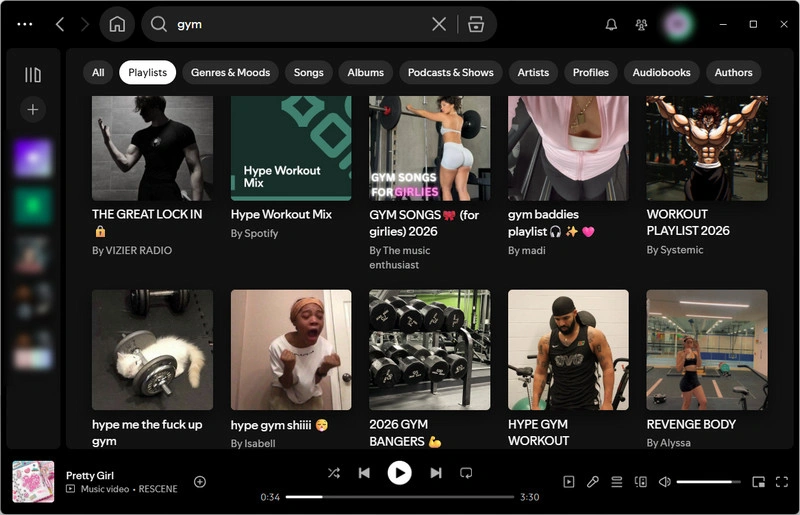Switch to Artists filter
The image size is (800, 515).
pos(533,72)
